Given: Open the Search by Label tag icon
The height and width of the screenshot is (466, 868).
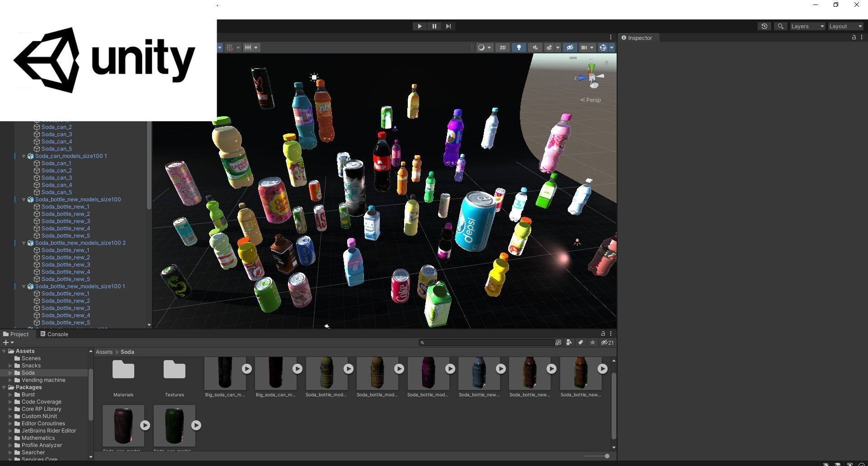Looking at the screenshot, I should [x=580, y=342].
